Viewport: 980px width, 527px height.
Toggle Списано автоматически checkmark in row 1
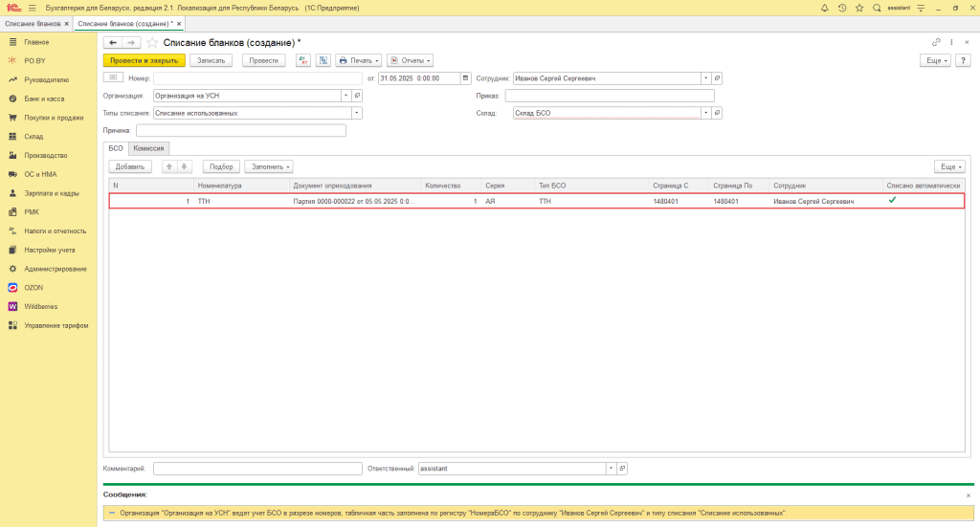[x=893, y=201]
